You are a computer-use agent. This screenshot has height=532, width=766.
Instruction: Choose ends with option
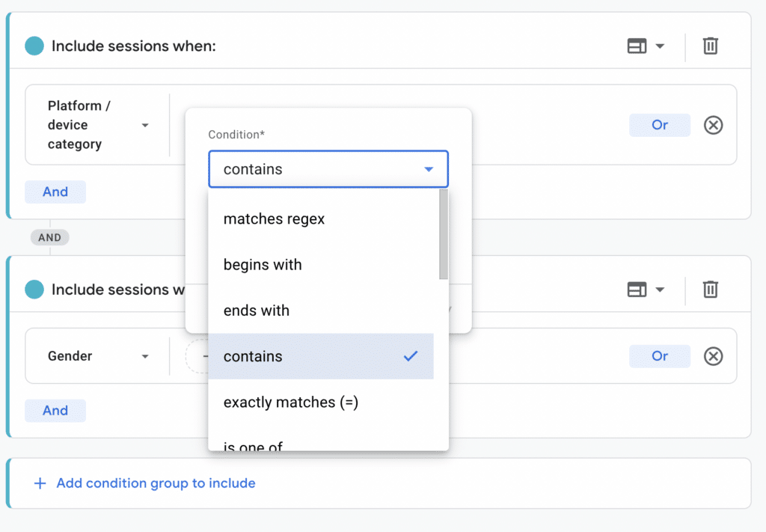pyautogui.click(x=321, y=311)
